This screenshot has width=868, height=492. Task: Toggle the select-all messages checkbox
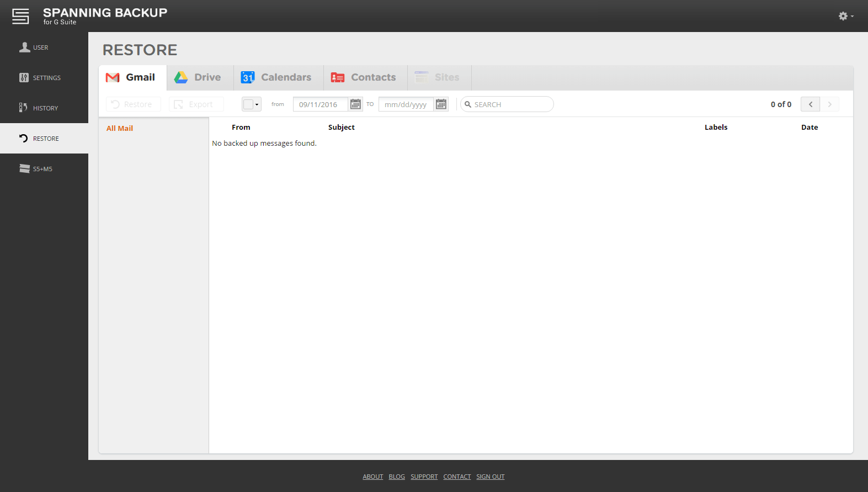coord(248,104)
